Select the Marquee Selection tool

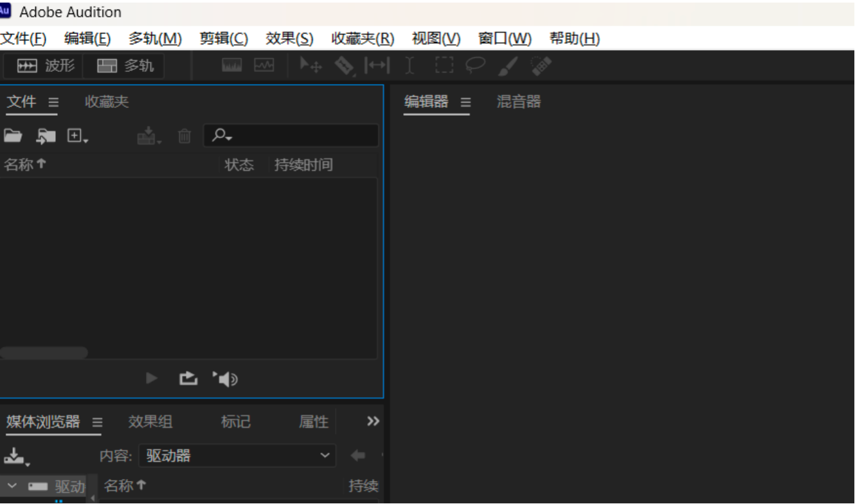click(x=444, y=66)
